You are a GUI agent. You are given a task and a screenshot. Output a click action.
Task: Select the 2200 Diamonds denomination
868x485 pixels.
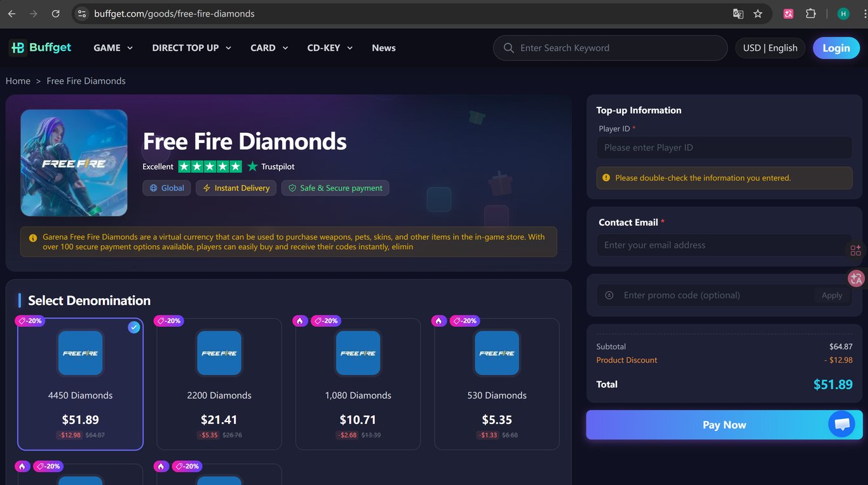[x=219, y=384]
